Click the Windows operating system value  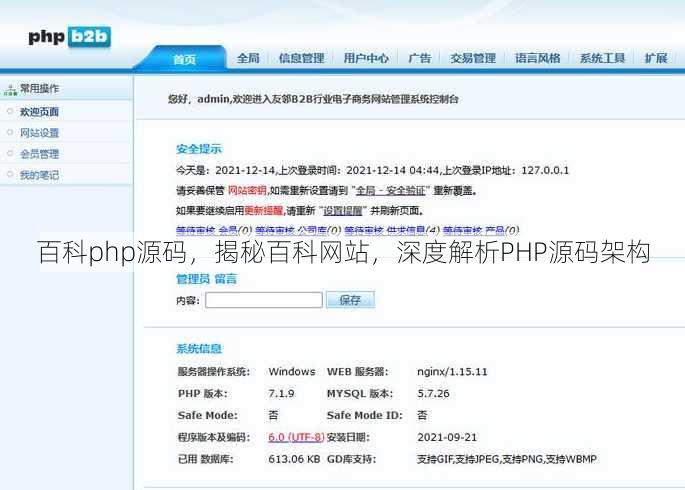tap(292, 372)
